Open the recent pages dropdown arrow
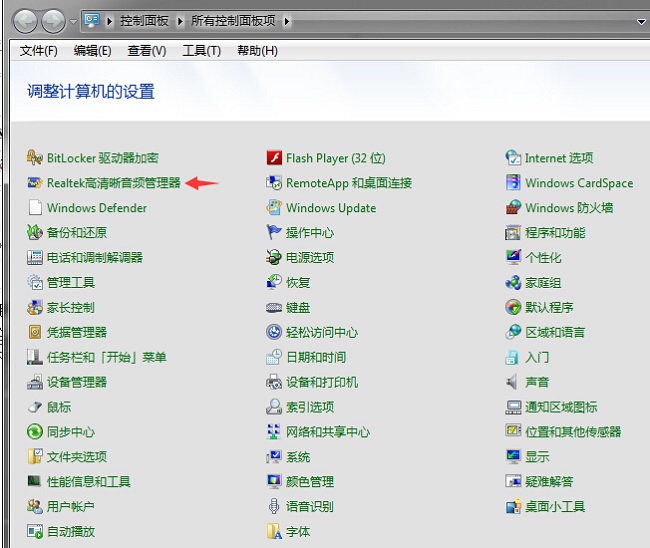Image resolution: width=650 pixels, height=548 pixels. tap(73, 22)
